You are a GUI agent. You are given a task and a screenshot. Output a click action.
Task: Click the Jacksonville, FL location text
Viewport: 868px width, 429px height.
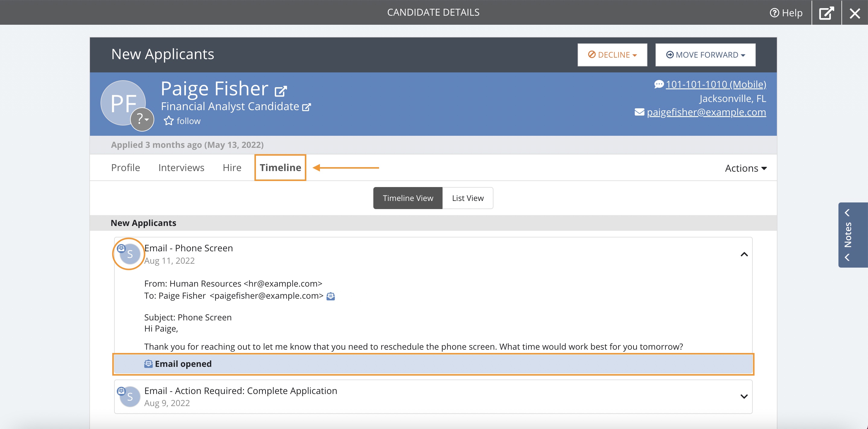click(732, 98)
